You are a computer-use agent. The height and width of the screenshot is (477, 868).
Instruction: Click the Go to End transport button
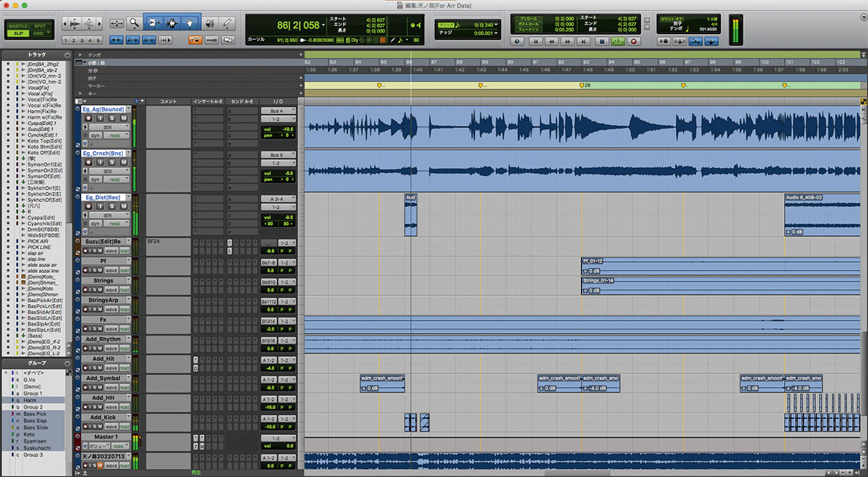click(x=584, y=41)
